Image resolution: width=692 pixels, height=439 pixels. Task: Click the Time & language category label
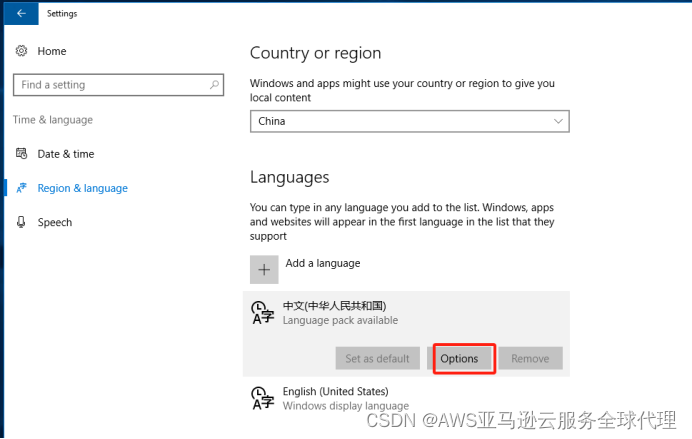(53, 120)
